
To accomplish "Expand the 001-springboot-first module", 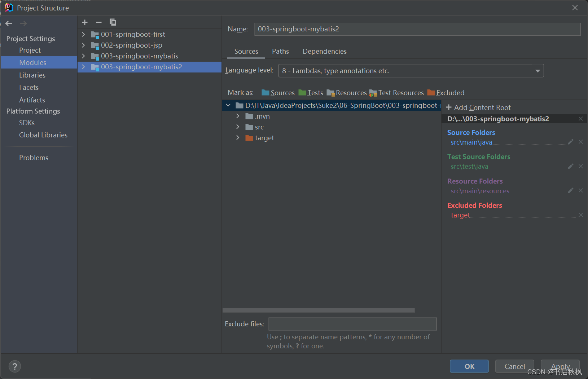I will (x=83, y=34).
